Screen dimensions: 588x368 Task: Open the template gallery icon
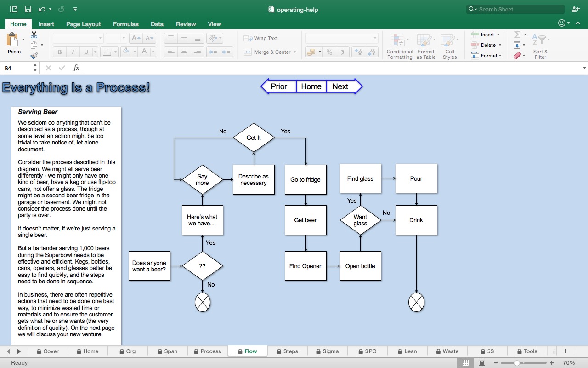[14, 9]
